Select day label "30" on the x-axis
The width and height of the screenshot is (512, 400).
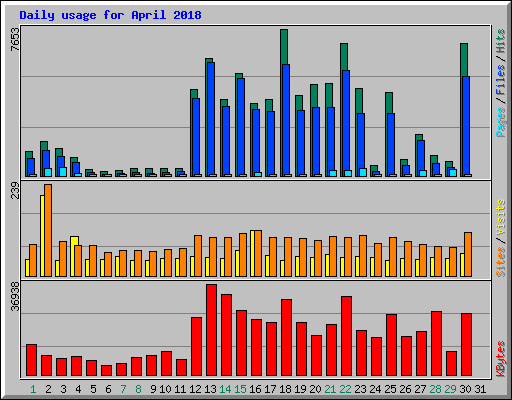tap(465, 389)
